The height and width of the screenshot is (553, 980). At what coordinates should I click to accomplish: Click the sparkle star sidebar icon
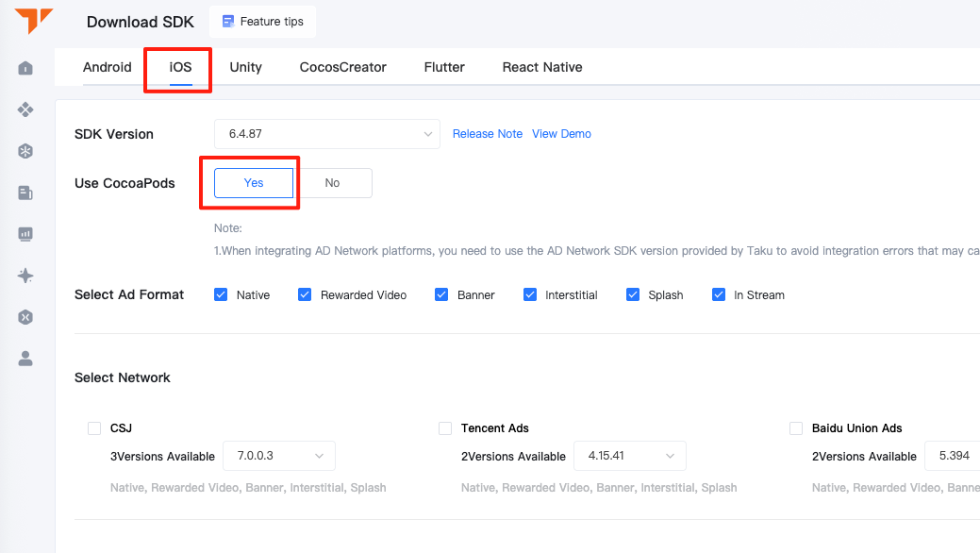pyautogui.click(x=25, y=276)
